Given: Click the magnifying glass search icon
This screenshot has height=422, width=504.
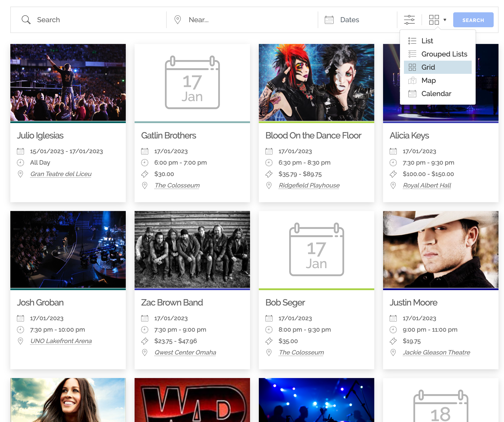Looking at the screenshot, I should [x=26, y=20].
